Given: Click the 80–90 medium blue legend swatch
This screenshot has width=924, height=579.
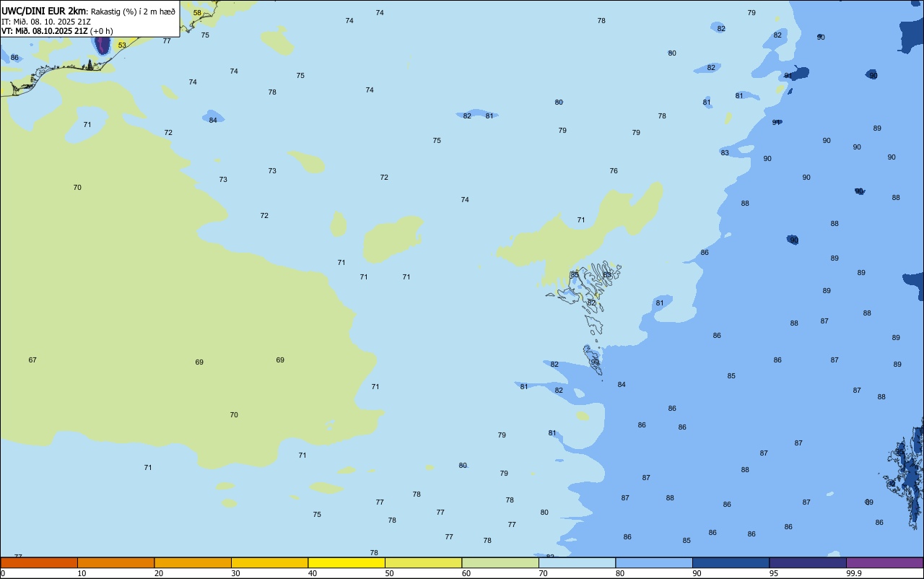Looking at the screenshot, I should pos(654,562).
